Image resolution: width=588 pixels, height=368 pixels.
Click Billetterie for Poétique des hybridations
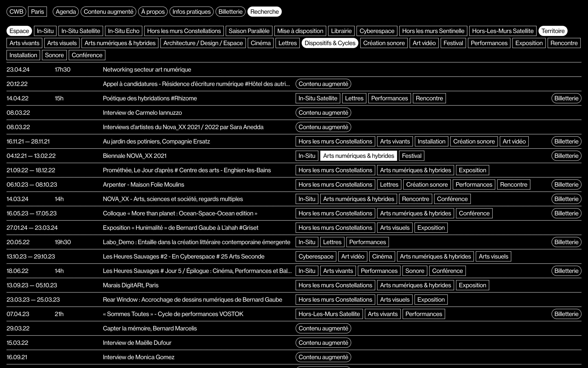[x=566, y=98]
